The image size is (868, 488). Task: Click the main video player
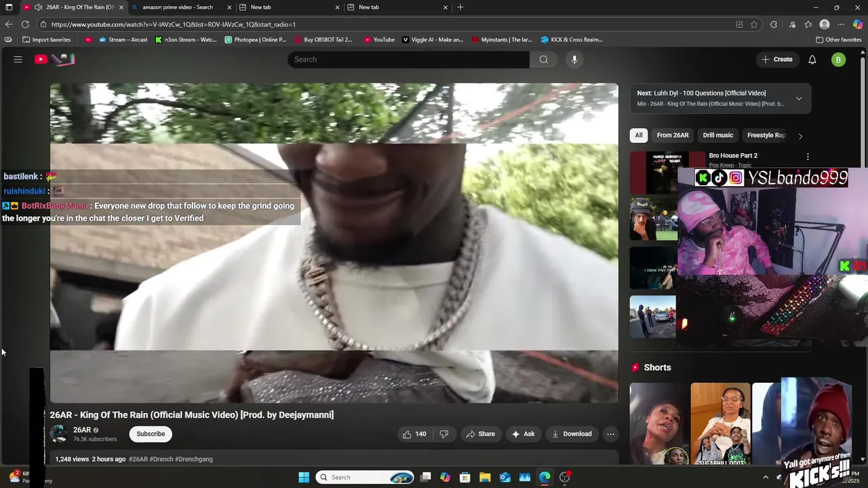pyautogui.click(x=334, y=243)
